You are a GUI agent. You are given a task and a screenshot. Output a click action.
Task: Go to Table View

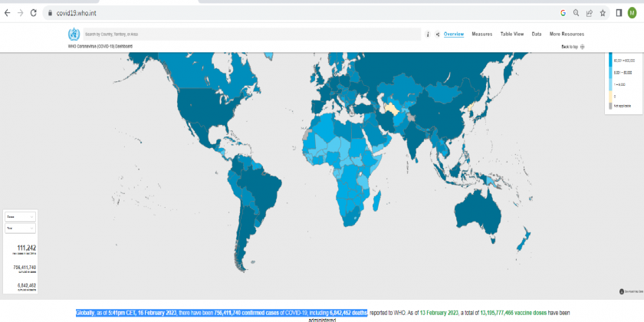tap(512, 34)
